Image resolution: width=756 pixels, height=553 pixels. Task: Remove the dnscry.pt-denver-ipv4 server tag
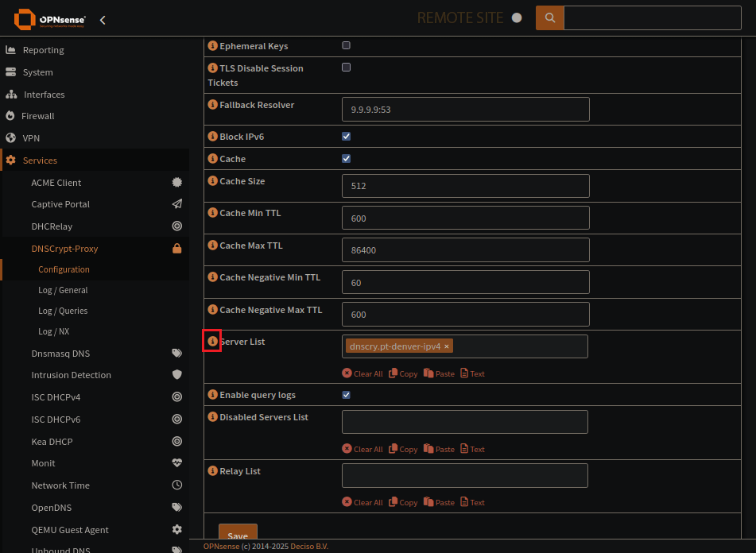click(x=447, y=346)
